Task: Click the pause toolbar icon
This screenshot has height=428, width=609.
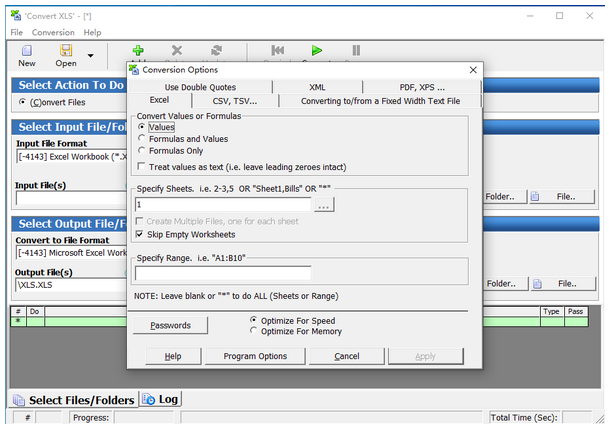Action: pyautogui.click(x=356, y=50)
